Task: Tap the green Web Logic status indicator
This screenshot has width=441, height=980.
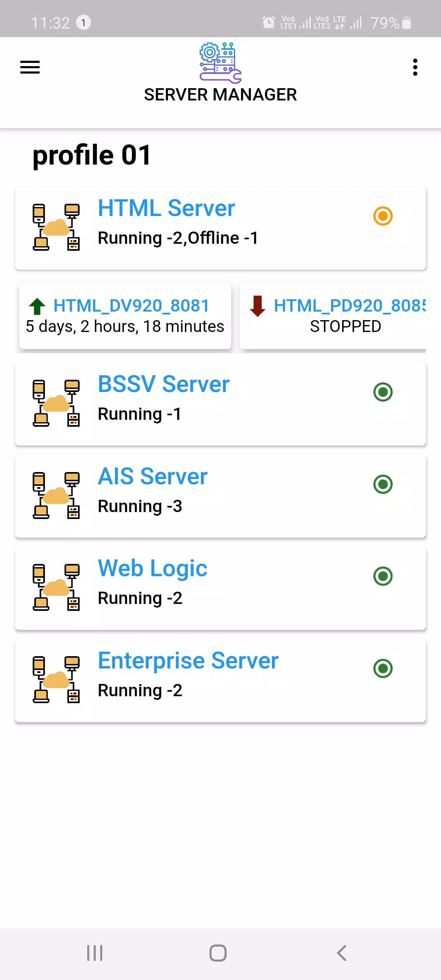Action: [x=383, y=576]
